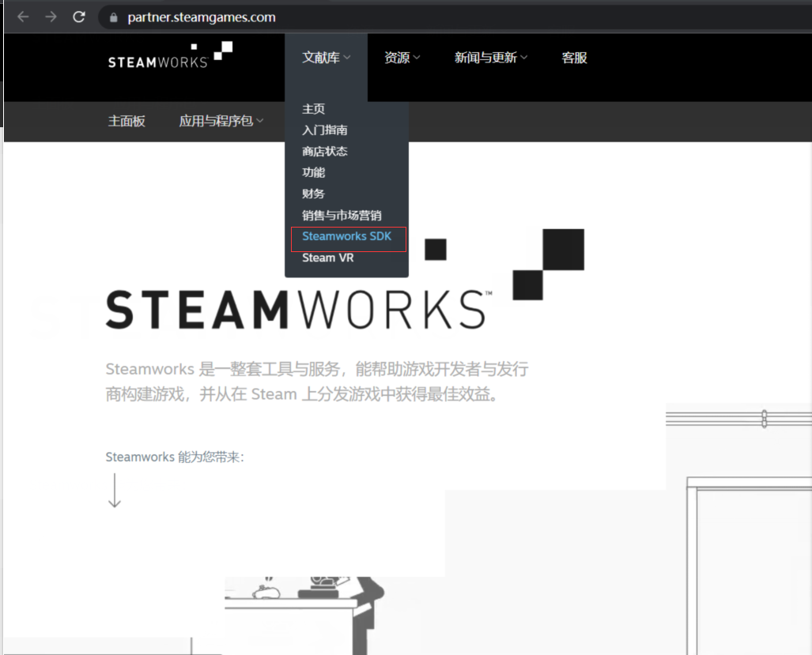Go to 主页 at top of dropdown
812x655 pixels.
313,108
